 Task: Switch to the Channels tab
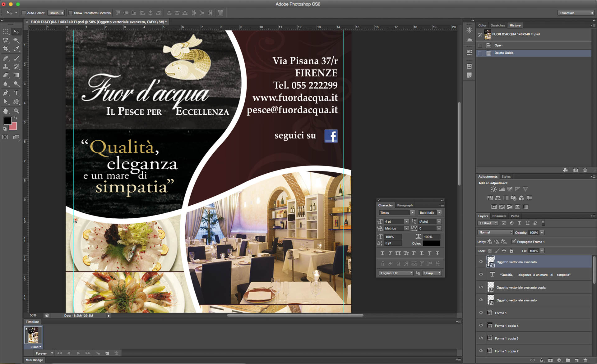point(499,216)
